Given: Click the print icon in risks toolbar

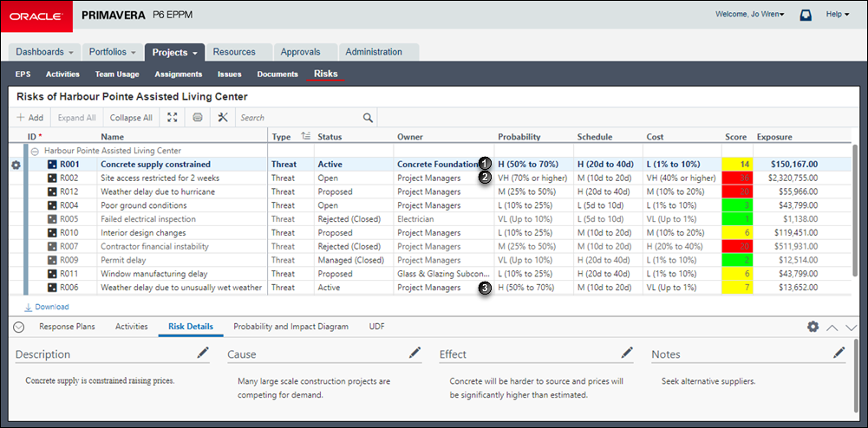Looking at the screenshot, I should pos(198,117).
